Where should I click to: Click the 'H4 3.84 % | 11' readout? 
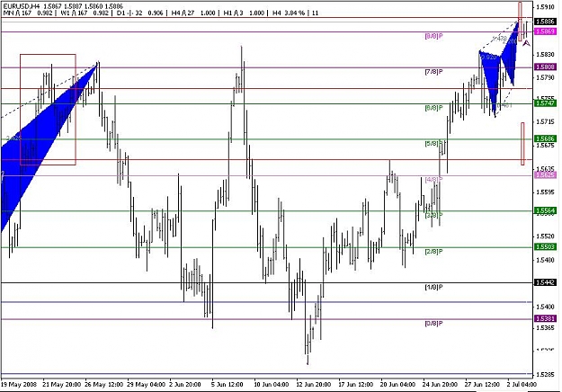[x=295, y=13]
